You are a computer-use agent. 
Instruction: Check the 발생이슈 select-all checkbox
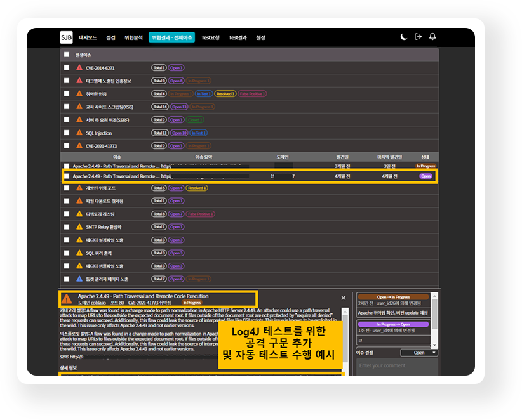click(67, 55)
